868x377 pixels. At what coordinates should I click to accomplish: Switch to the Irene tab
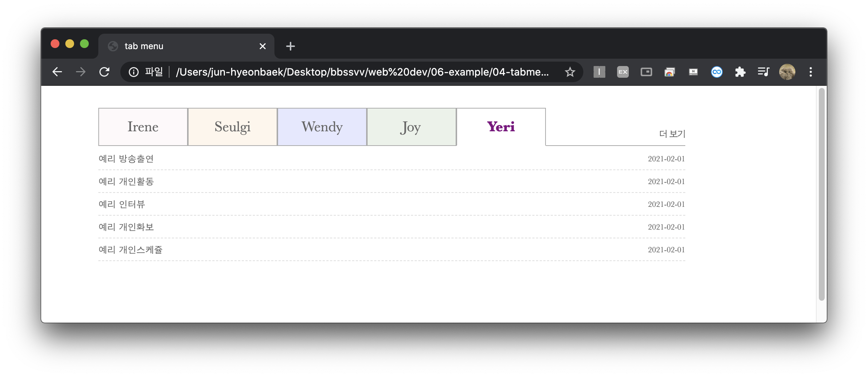(143, 127)
